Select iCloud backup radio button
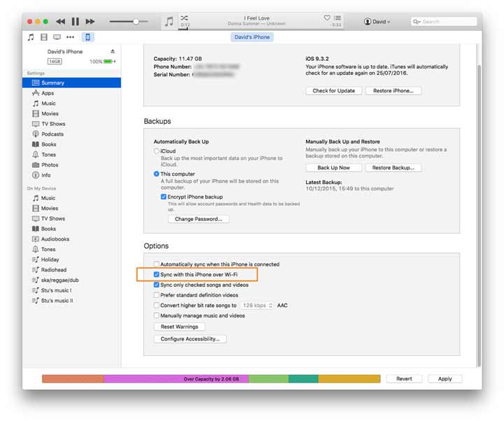This screenshot has height=421, width=504. 157,151
